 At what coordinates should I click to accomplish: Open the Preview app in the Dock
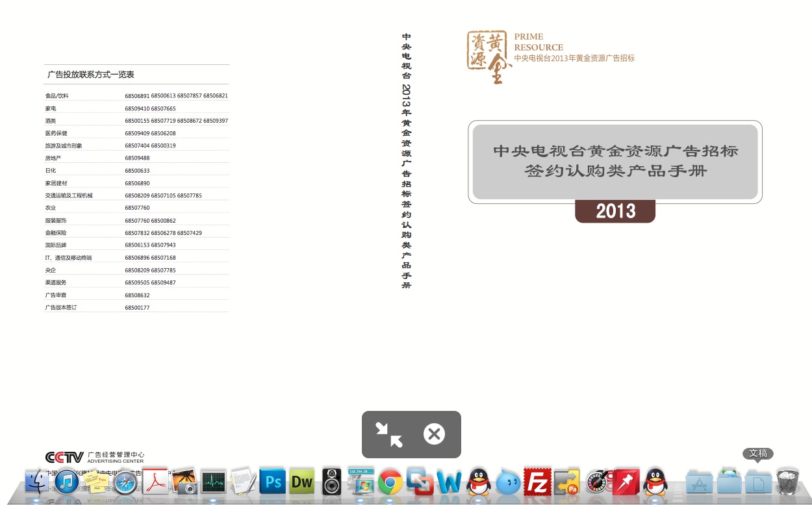184,482
